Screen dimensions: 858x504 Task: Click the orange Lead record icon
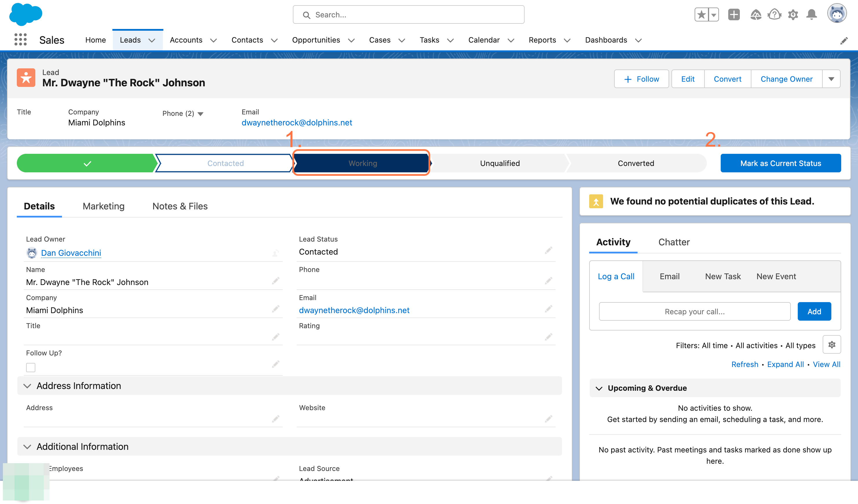pos(26,78)
